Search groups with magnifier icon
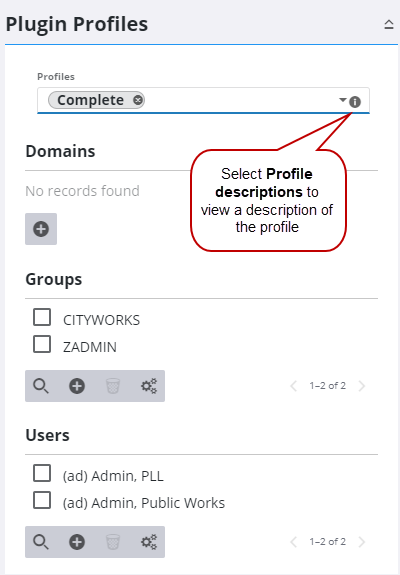This screenshot has width=400, height=575. (x=41, y=386)
